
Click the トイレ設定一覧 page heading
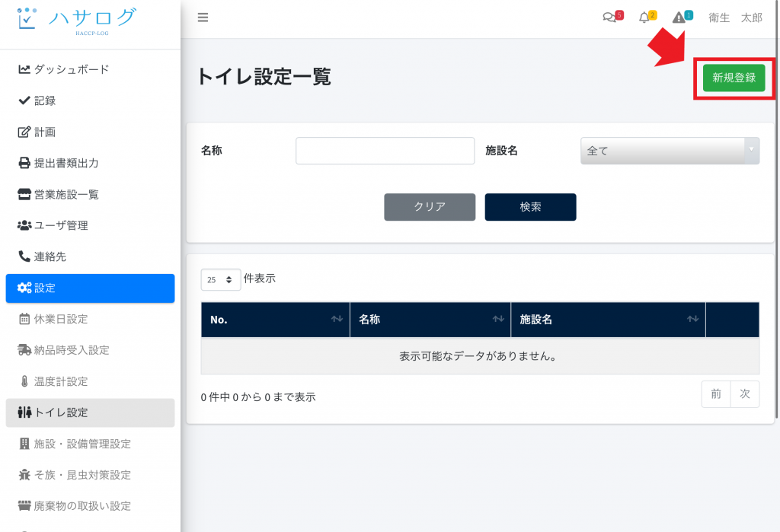coord(264,77)
